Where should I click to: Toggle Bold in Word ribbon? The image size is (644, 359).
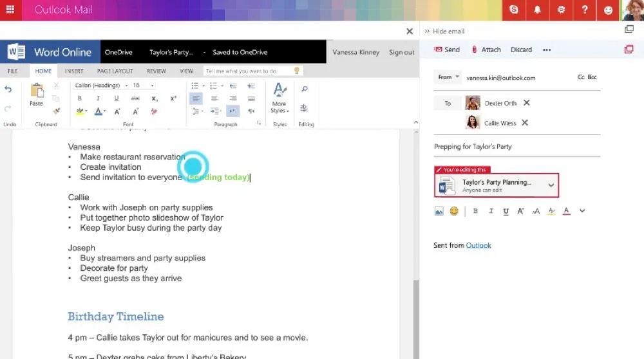[x=80, y=98]
